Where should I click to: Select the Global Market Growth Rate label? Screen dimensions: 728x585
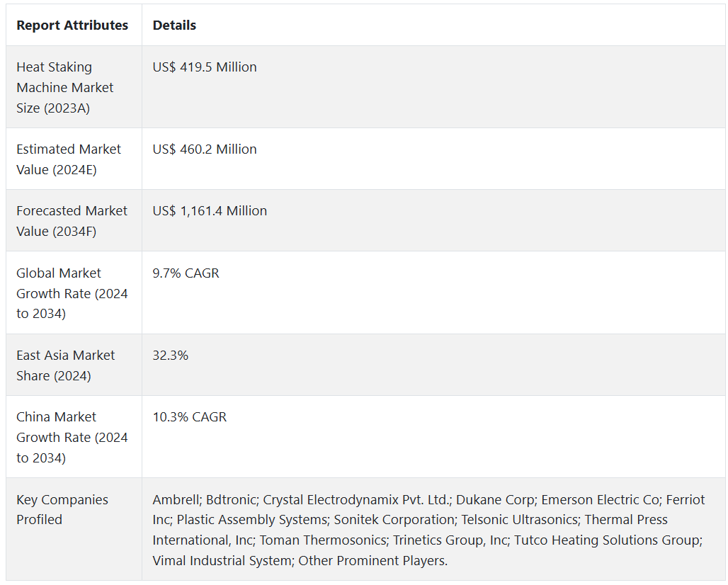[72, 293]
